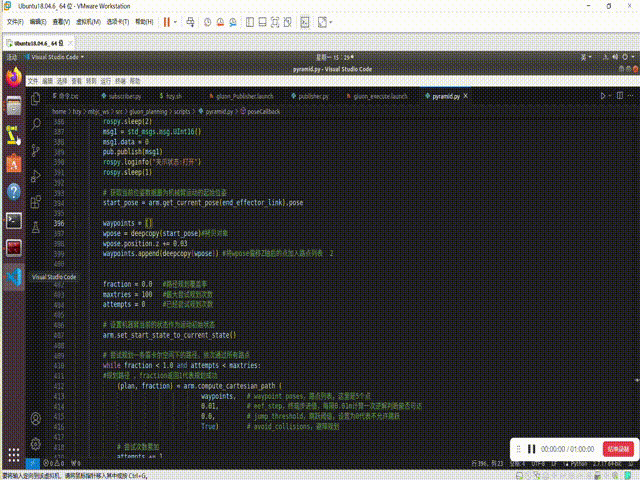This screenshot has height=480, width=640.
Task: Launch Terminal from the Ubuntu dock
Action: point(14,219)
